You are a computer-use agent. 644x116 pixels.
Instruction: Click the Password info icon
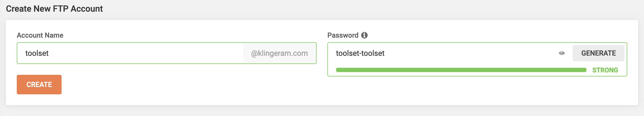(364, 35)
